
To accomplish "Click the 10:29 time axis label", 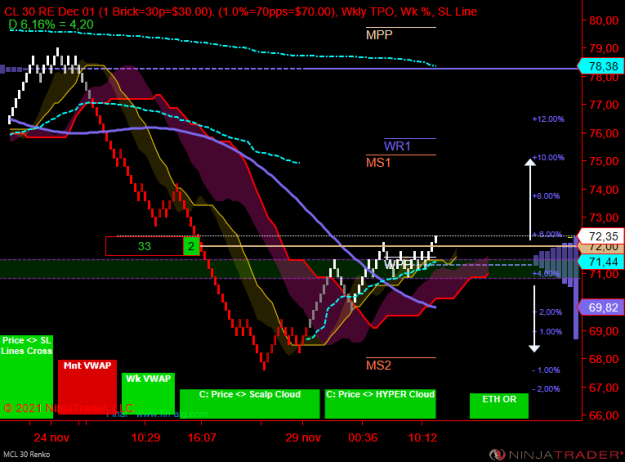I will tap(145, 438).
